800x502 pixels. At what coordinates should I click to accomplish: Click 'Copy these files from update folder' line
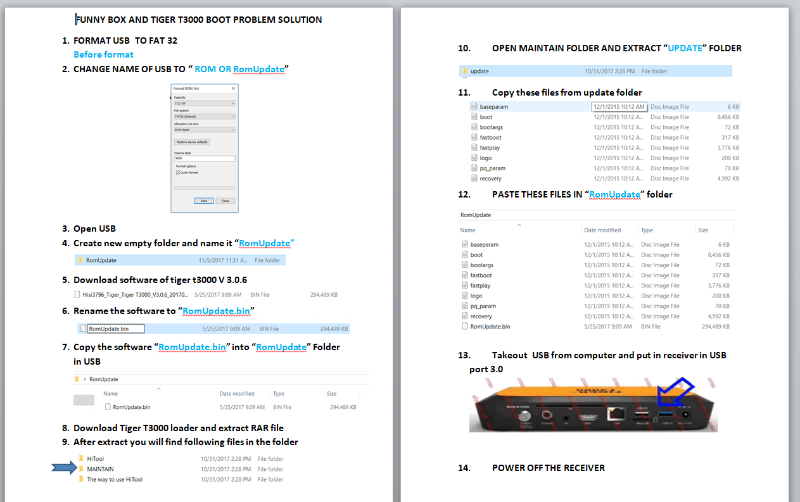click(567, 92)
